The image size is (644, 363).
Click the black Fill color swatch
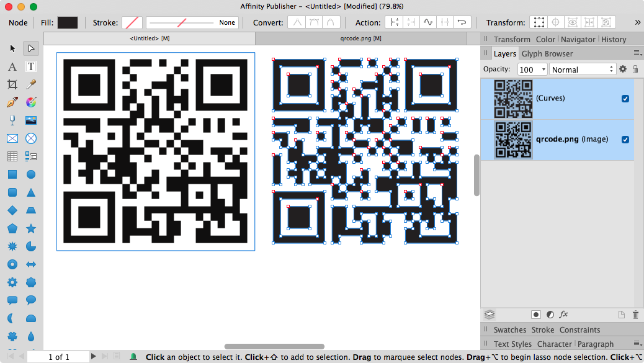pyautogui.click(x=67, y=22)
